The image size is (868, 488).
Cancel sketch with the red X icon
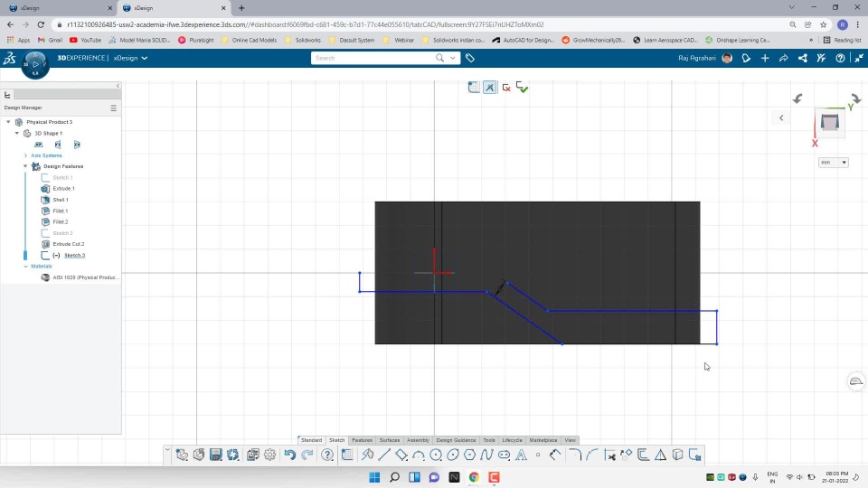tap(506, 88)
